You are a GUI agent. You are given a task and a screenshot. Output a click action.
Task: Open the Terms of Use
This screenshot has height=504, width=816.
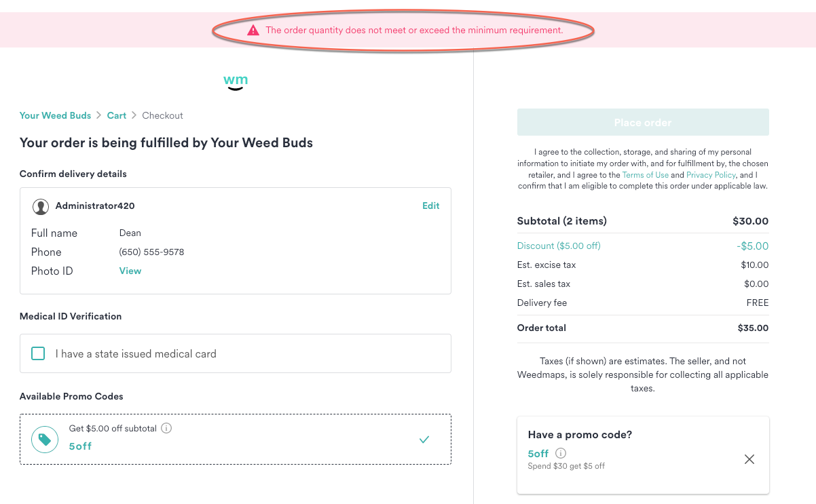click(x=645, y=174)
